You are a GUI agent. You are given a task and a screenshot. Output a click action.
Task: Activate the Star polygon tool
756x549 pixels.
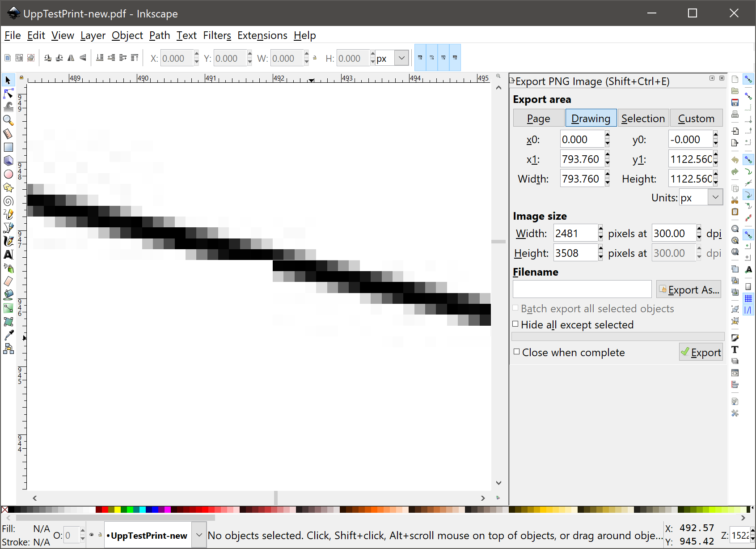click(8, 187)
